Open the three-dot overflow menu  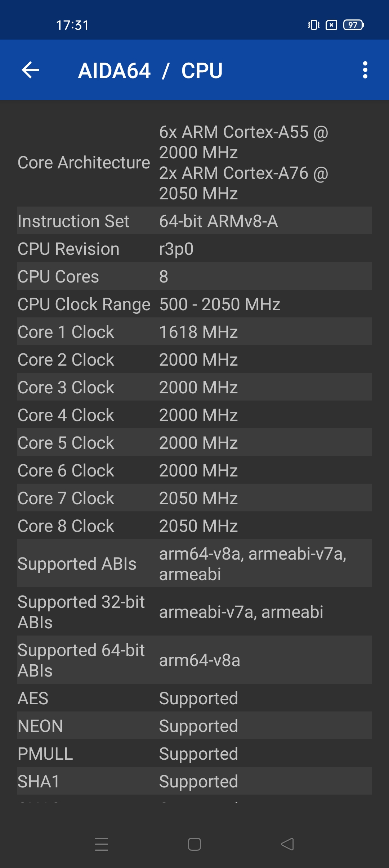coord(365,70)
